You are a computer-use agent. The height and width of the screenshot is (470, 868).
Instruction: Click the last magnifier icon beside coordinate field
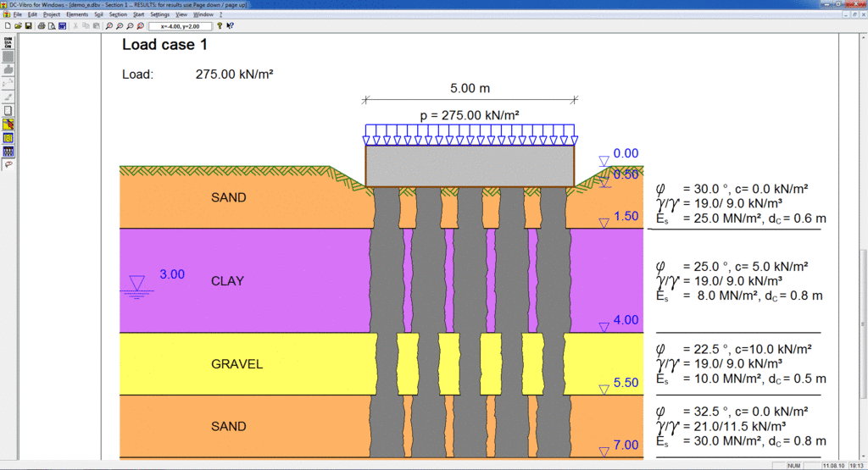pos(140,26)
